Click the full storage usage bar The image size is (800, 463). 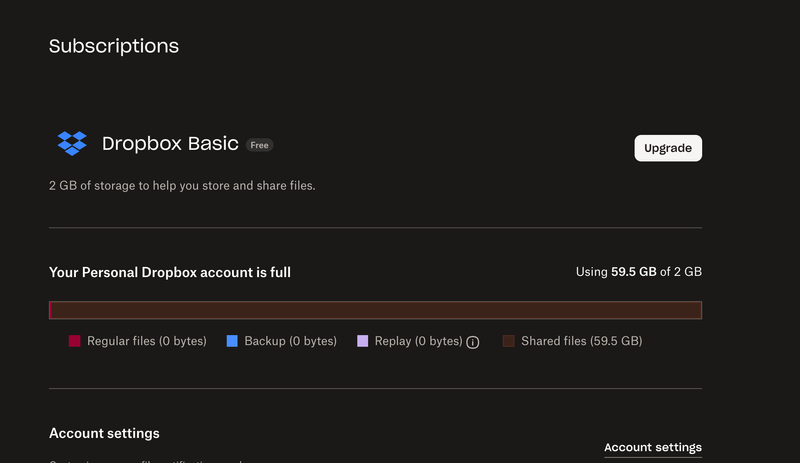(x=375, y=310)
